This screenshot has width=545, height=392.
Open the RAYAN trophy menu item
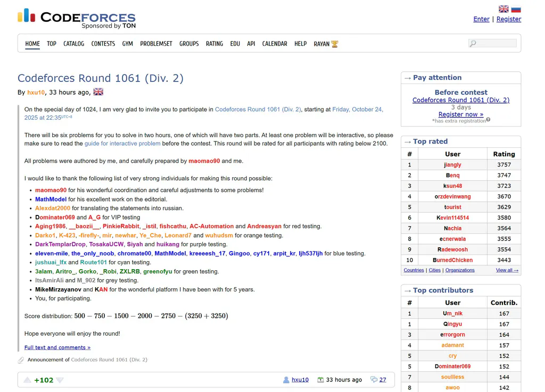pos(326,44)
